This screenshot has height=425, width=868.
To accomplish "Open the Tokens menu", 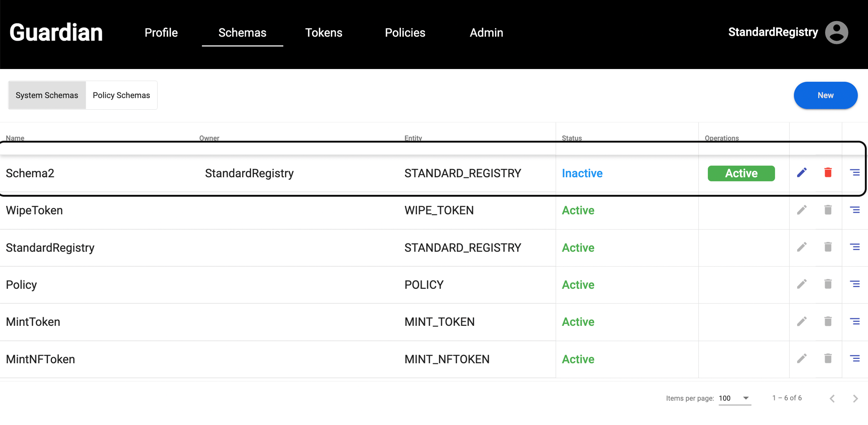I will coord(324,33).
